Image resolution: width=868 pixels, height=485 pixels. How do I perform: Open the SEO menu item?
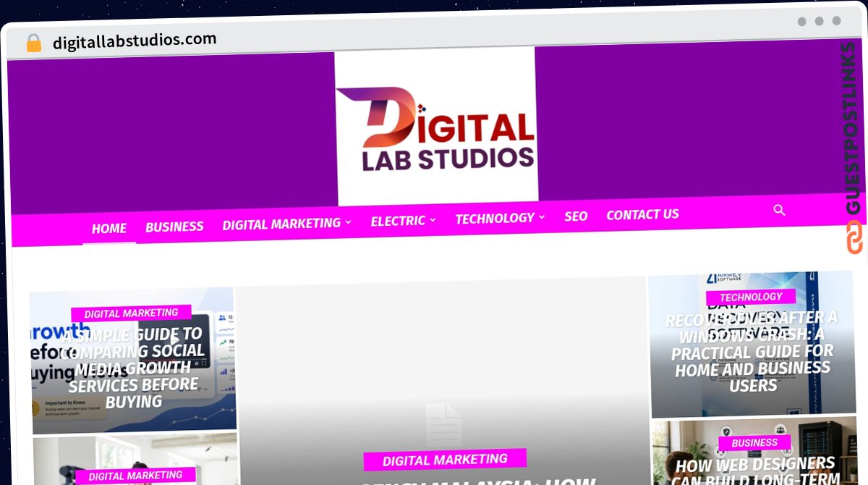pos(576,216)
